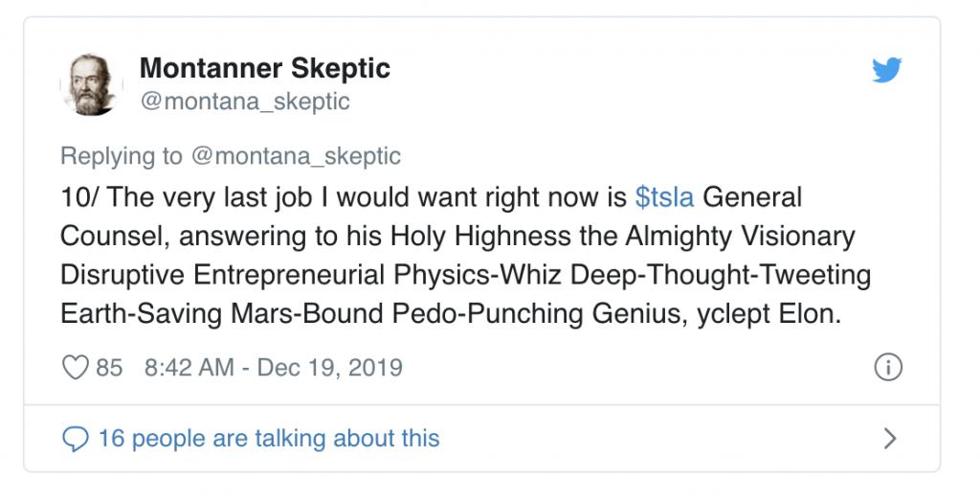
Task: Like the tweet with the heart icon
Action: click(75, 367)
